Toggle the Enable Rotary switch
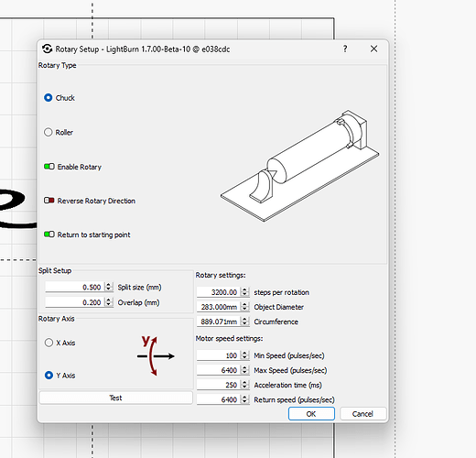Image resolution: width=476 pixels, height=458 pixels. click(49, 167)
